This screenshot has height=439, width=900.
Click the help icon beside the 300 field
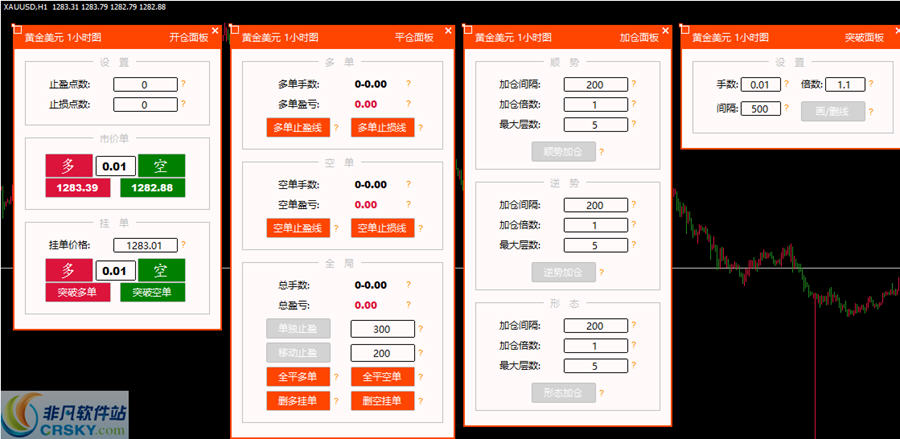[x=421, y=329]
